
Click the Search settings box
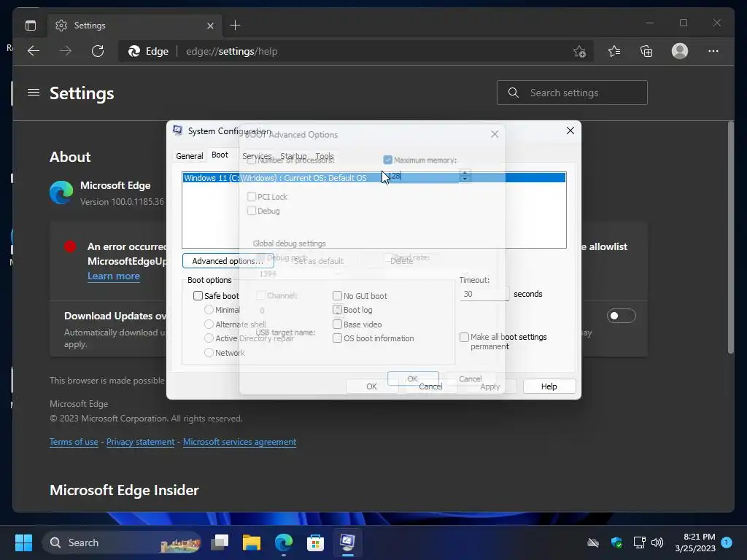572,93
